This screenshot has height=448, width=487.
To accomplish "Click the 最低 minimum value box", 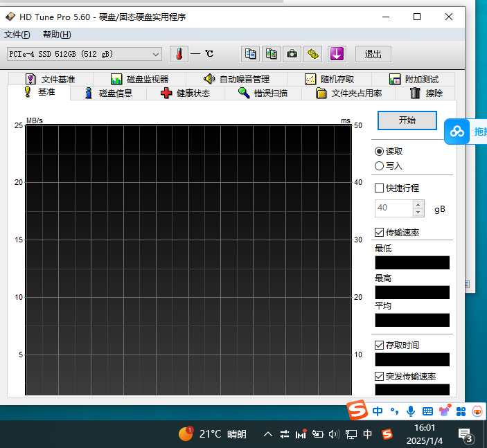I will point(412,262).
